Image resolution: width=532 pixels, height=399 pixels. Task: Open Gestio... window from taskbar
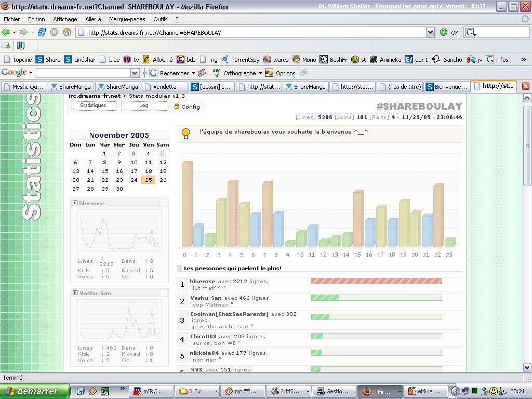[x=334, y=391]
